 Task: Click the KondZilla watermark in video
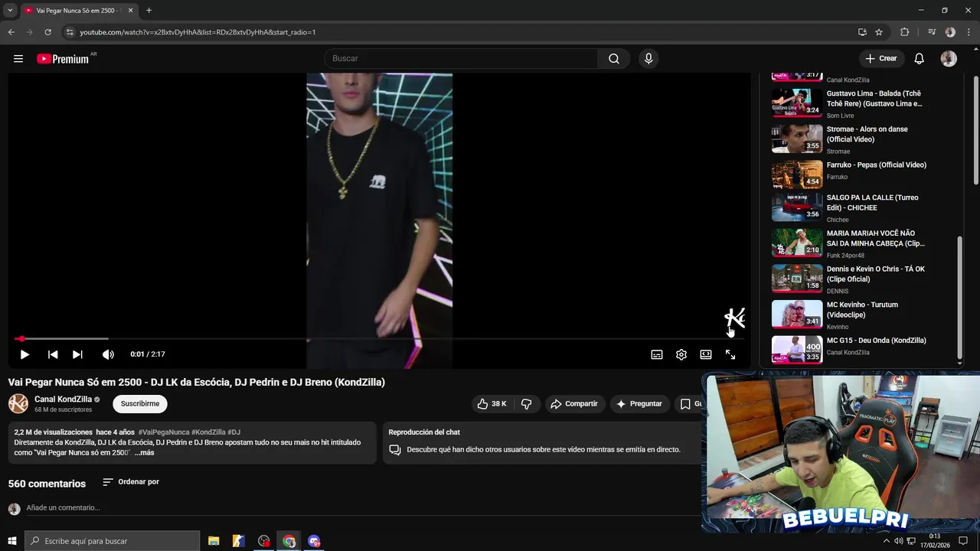[735, 318]
